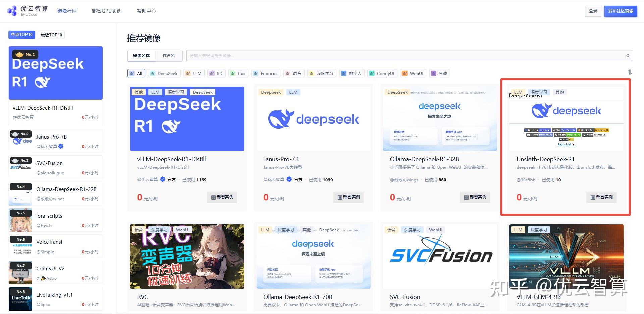Switch to the 最近TOP10 tab
The height and width of the screenshot is (314, 644).
[x=51, y=34]
